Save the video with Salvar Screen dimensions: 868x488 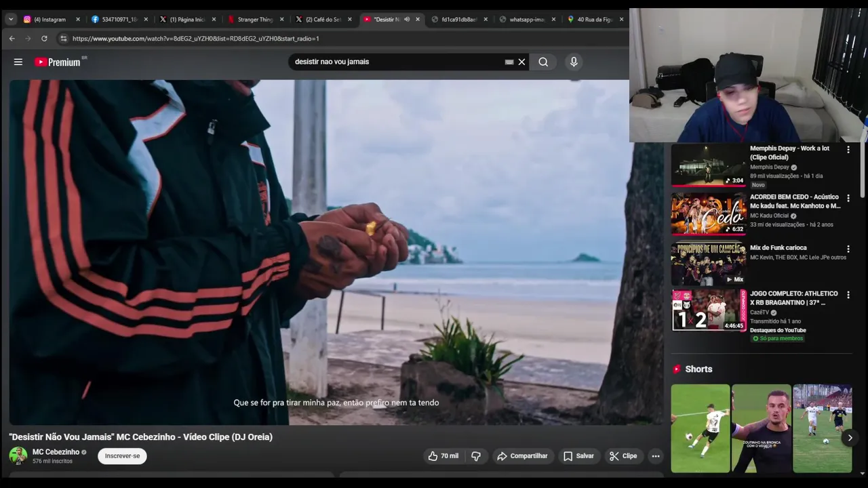click(578, 456)
